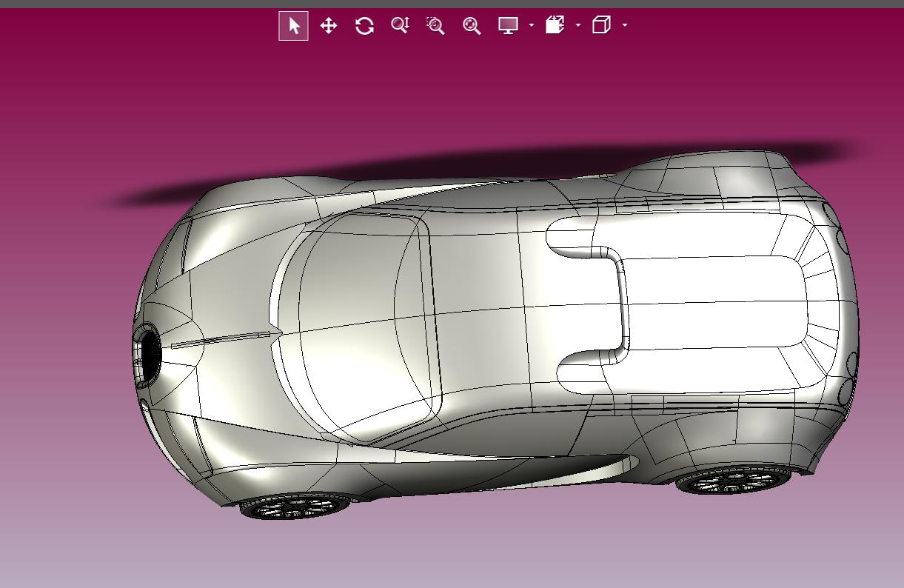The image size is (904, 588).
Task: Expand the monitor display options dropdown arrow
Action: point(532,26)
